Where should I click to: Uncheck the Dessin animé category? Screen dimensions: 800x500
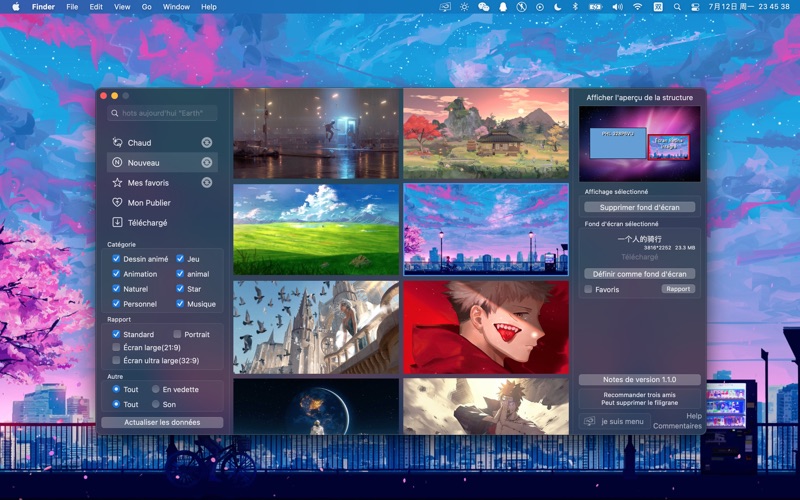click(x=116, y=259)
